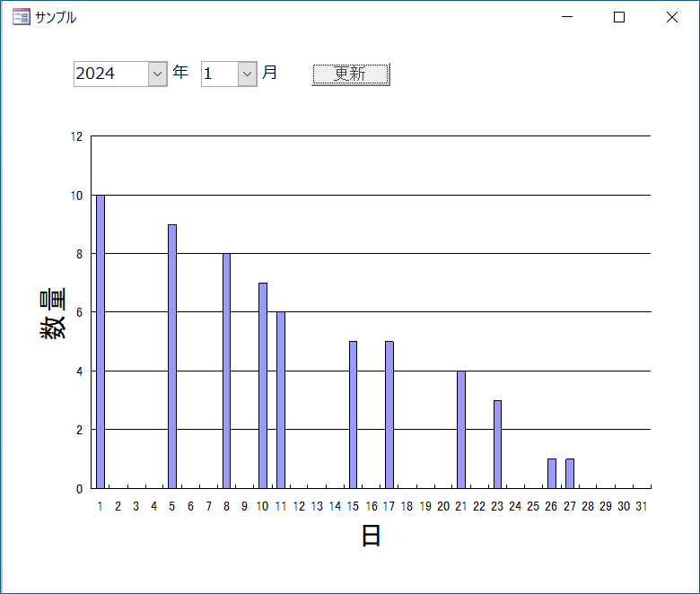The image size is (700, 594).
Task: Select the chart bar for day 11
Action: (281, 400)
